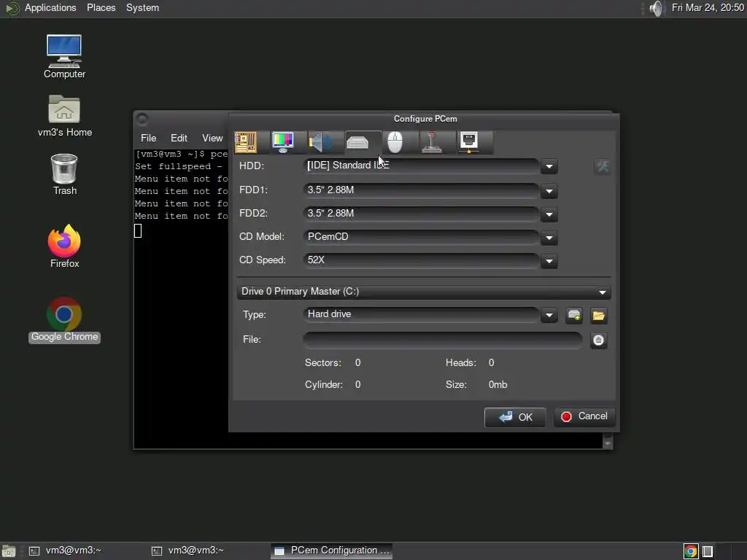This screenshot has height=560, width=747.
Task: Expand the CD Speed dropdown
Action: pos(549,261)
